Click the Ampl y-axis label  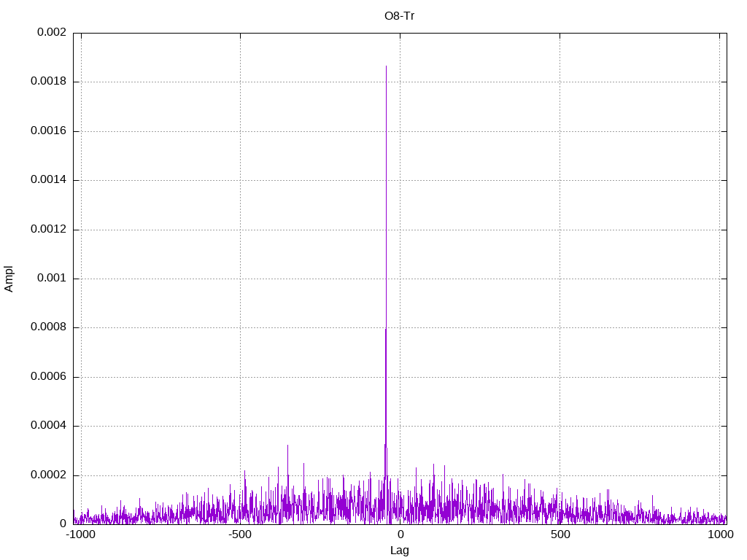[9, 279]
